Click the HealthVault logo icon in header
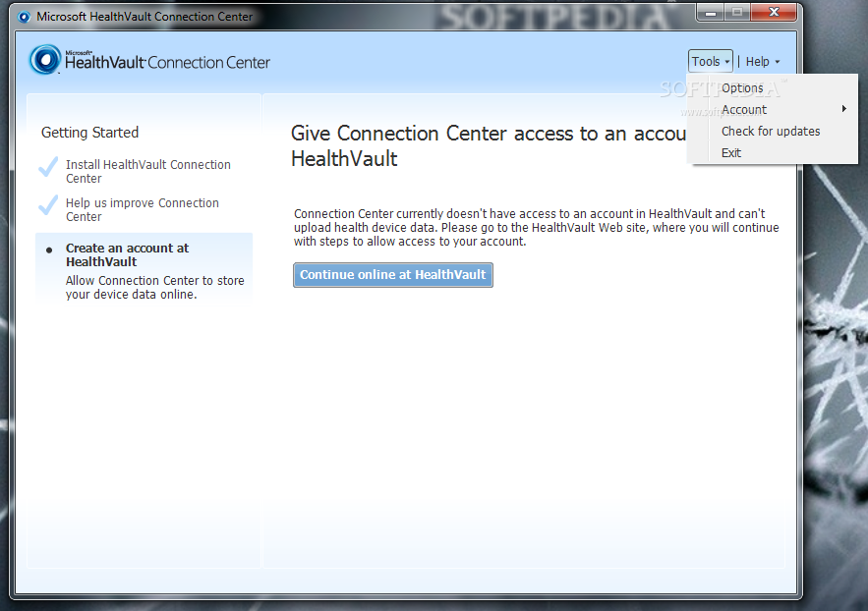 point(45,60)
